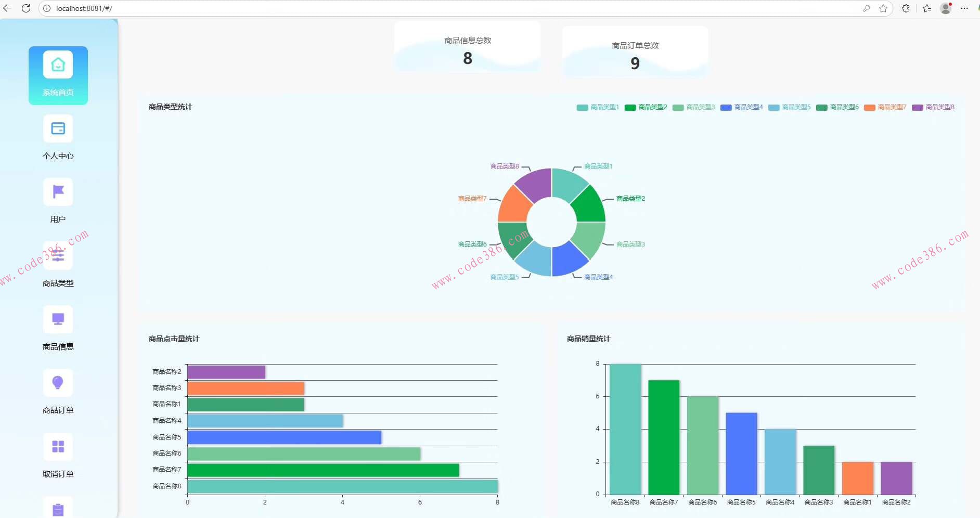Toggle legend 商品类型2 in pie chart
This screenshot has height=518, width=980.
[x=646, y=107]
